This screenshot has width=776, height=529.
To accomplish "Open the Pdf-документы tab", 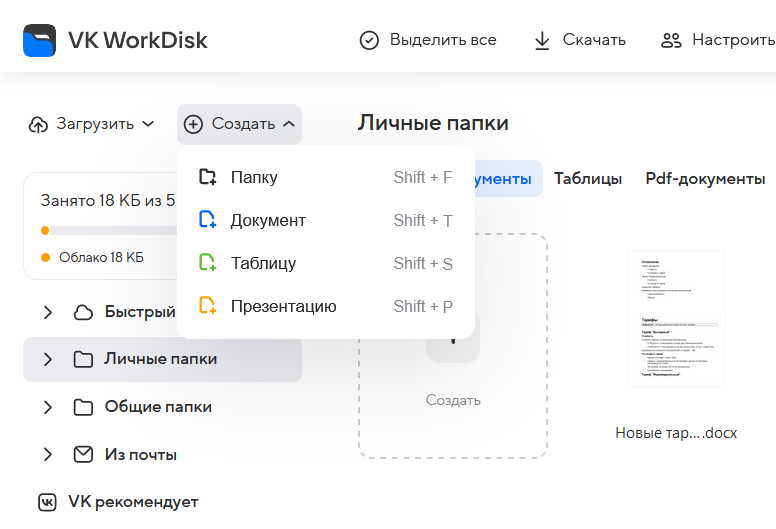I will click(x=705, y=179).
